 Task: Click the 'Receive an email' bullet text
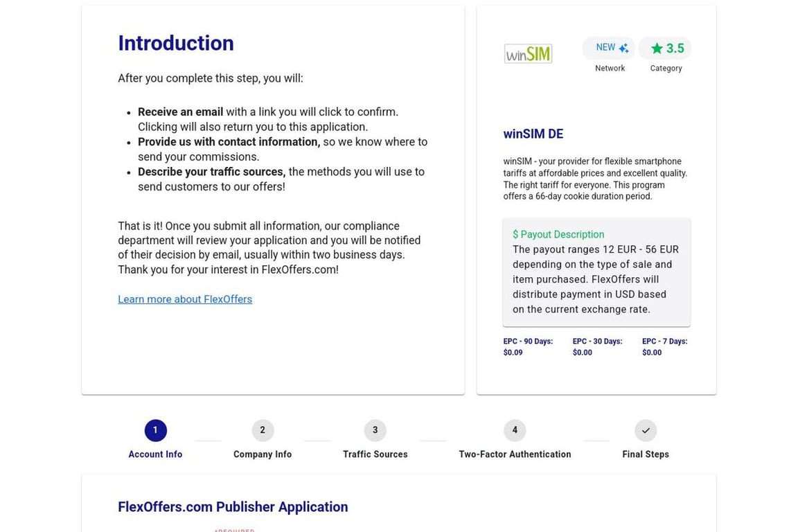(x=180, y=112)
